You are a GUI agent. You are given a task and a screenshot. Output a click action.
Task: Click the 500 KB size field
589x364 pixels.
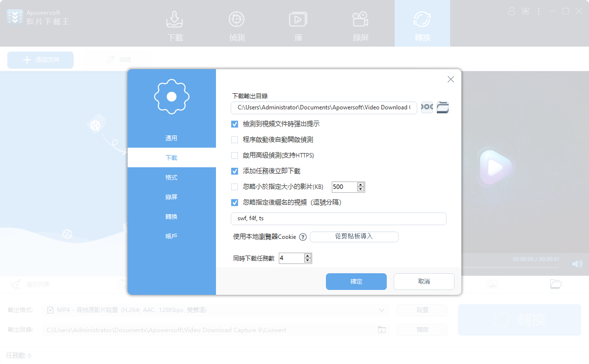[345, 187]
